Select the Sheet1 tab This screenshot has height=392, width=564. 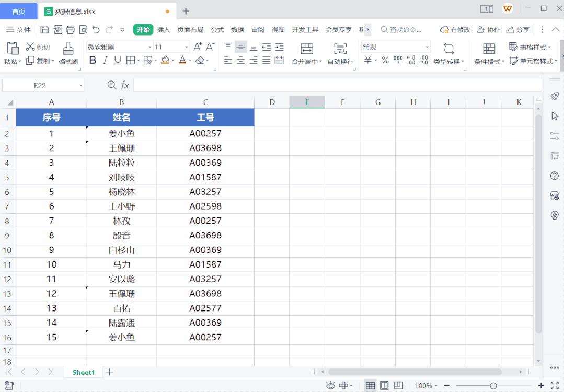coord(83,372)
